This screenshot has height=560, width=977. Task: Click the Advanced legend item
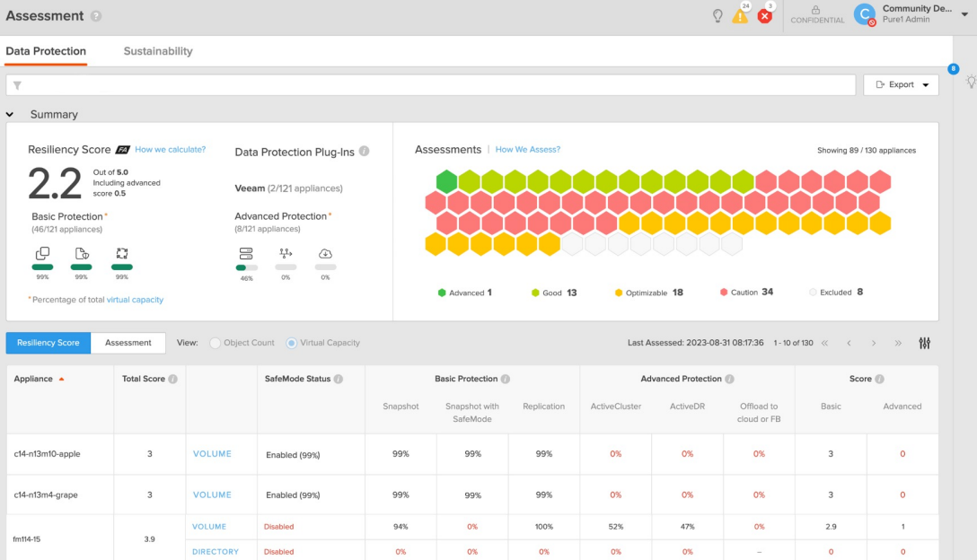click(x=465, y=293)
